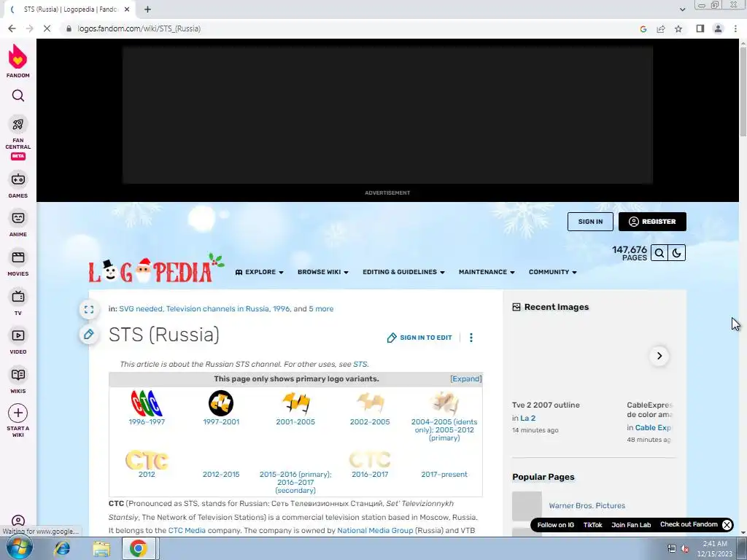Open Chrome side panel icon

pos(700,28)
